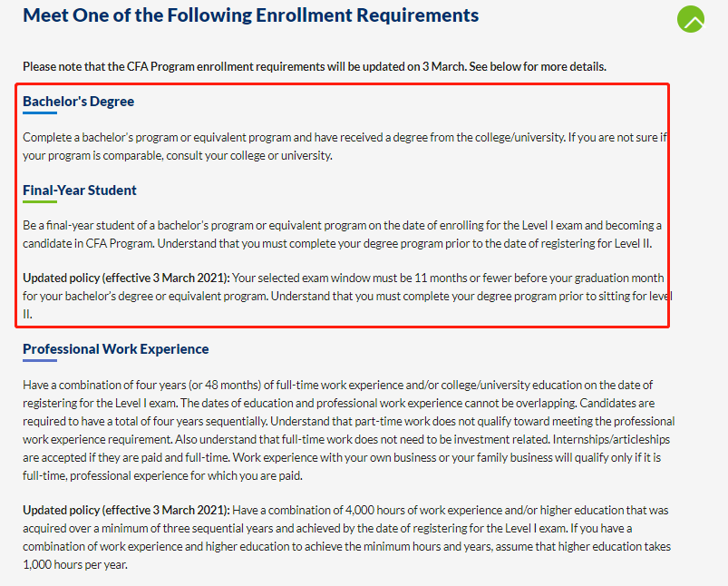The width and height of the screenshot is (728, 586).
Task: Select the Final-Year Student heading
Action: (80, 190)
